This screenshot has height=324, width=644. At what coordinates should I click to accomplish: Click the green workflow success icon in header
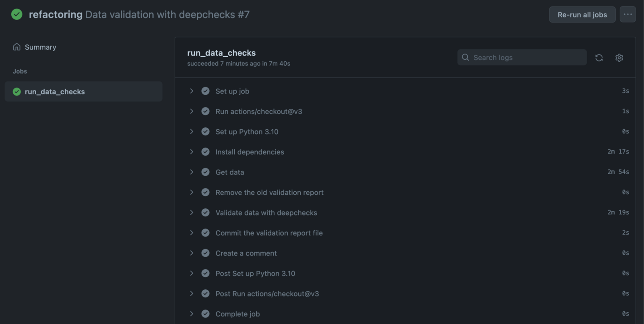17,15
